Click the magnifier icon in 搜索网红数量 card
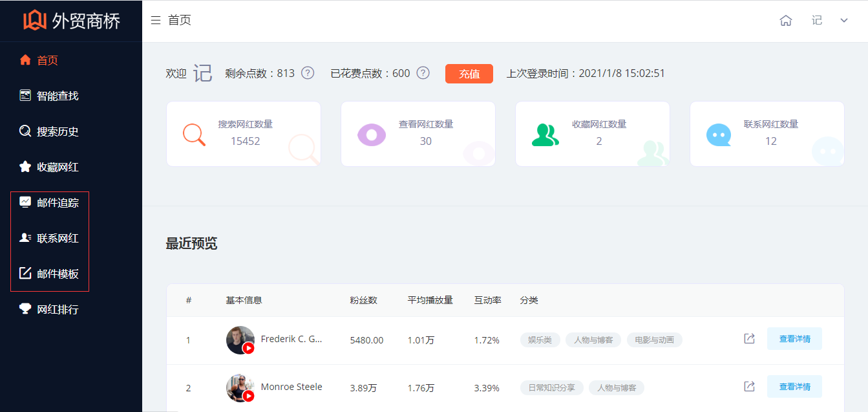Viewport: 868px width, 412px height. (x=194, y=134)
